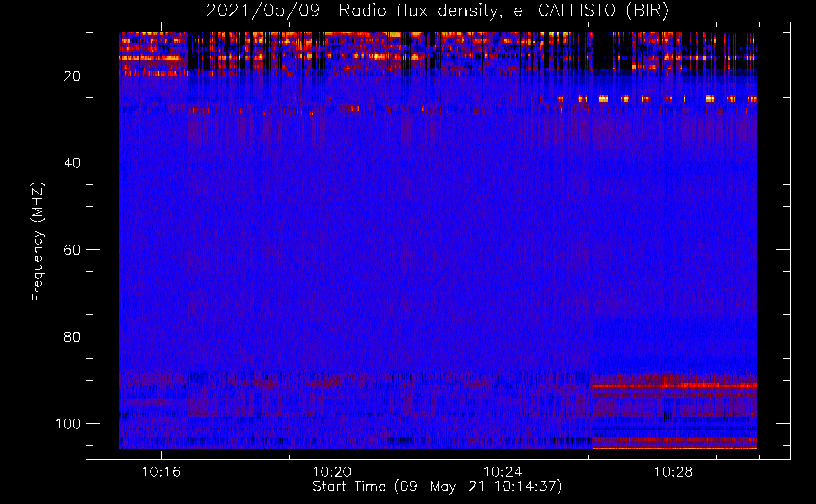Click the '10:16' time tick label

point(161,472)
